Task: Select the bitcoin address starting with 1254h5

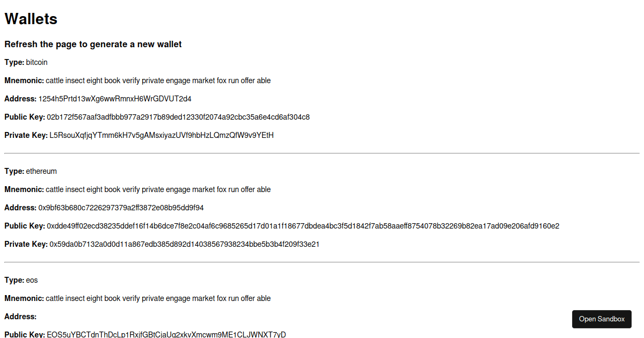Action: [114, 99]
